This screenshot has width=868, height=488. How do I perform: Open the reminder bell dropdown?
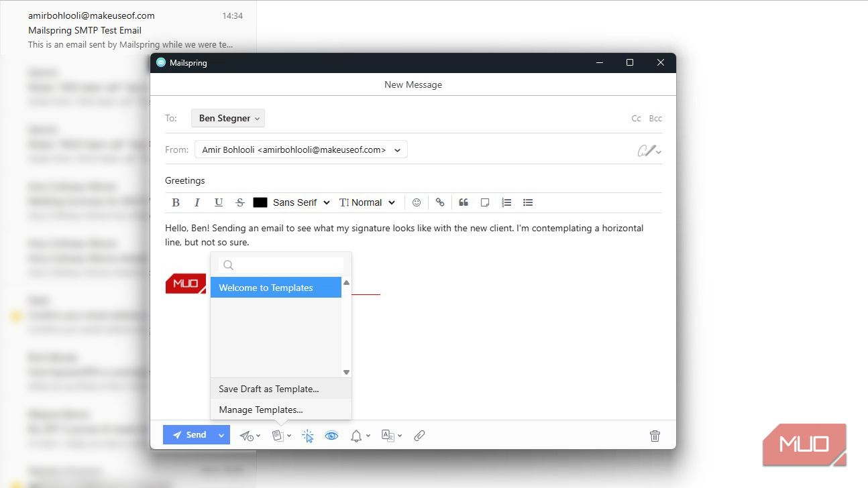coord(360,436)
